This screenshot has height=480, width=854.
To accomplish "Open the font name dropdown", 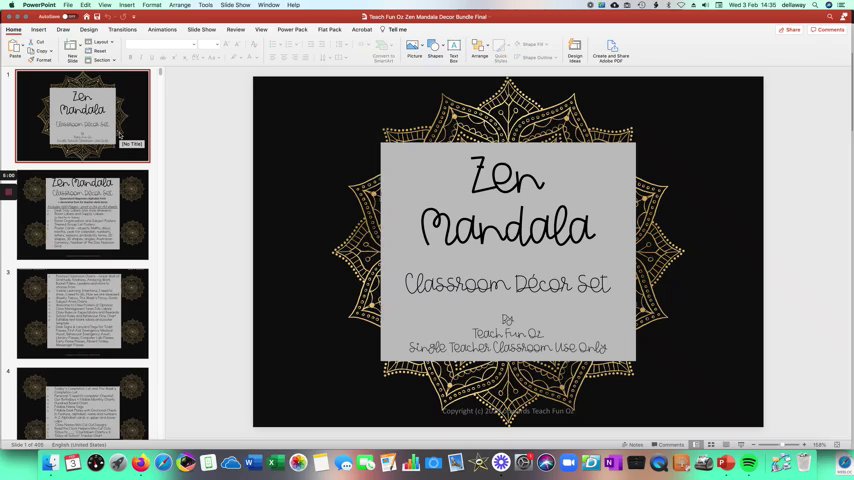I will [x=194, y=44].
